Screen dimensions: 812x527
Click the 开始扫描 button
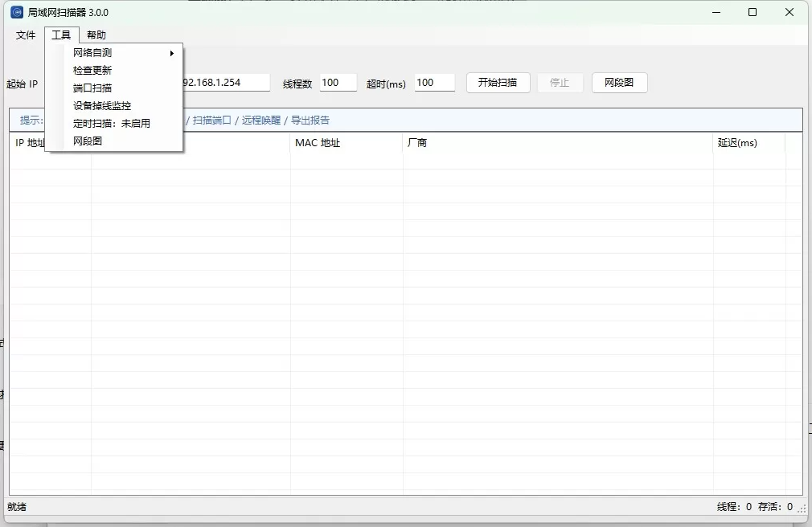[498, 83]
